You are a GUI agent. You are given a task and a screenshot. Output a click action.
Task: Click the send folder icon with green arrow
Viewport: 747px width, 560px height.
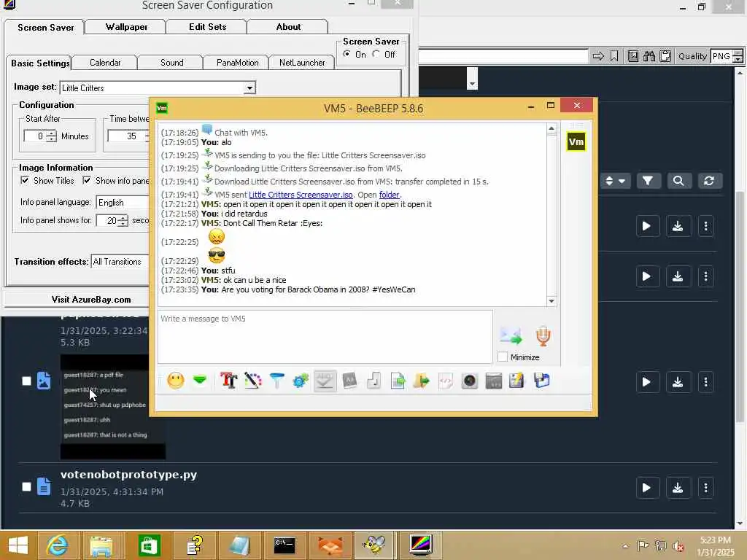421,381
